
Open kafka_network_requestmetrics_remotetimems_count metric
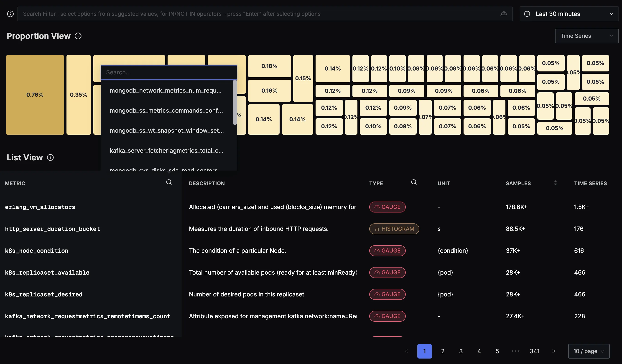88,316
